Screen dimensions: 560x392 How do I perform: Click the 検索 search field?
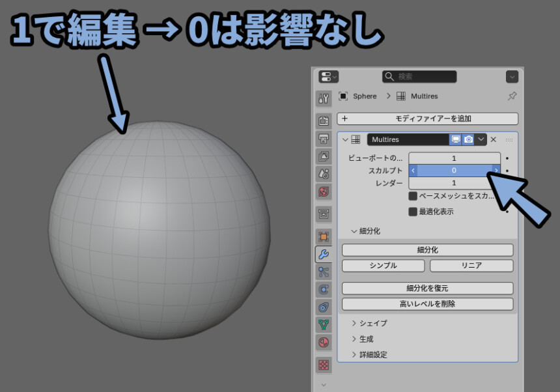coord(419,77)
